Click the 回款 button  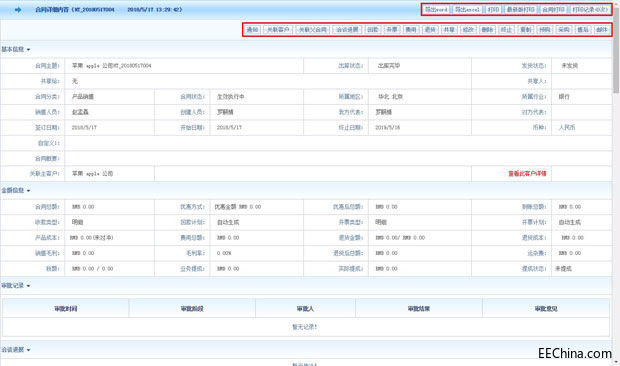pos(372,30)
